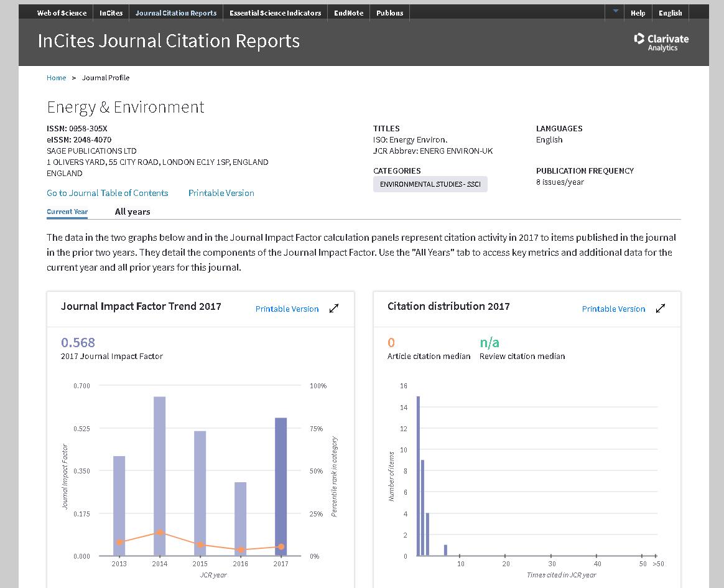Open Printable Version of Citation distribution
Image resolution: width=724 pixels, height=588 pixels.
[613, 309]
